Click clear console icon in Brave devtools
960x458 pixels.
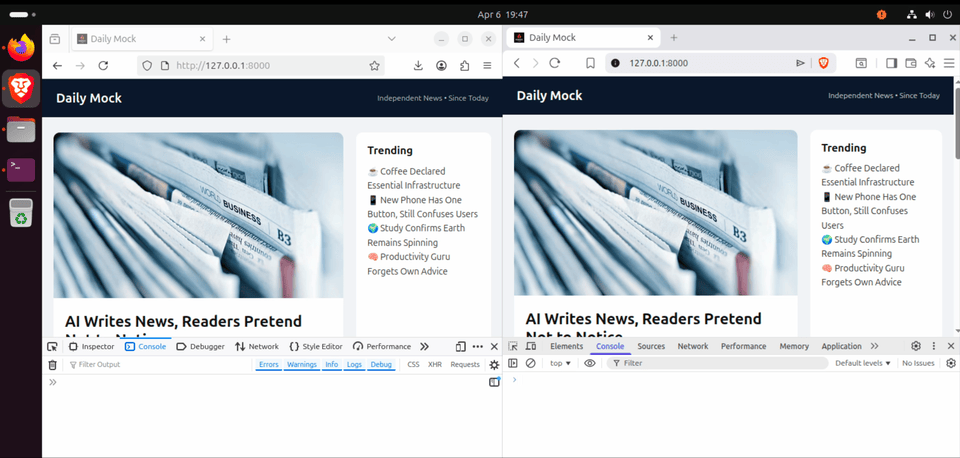click(531, 363)
